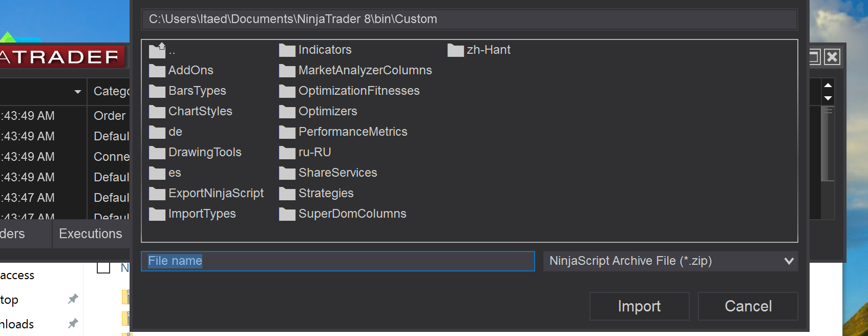Open the ChartStyles folder
Viewport: 868px width, 336px height.
[190, 111]
